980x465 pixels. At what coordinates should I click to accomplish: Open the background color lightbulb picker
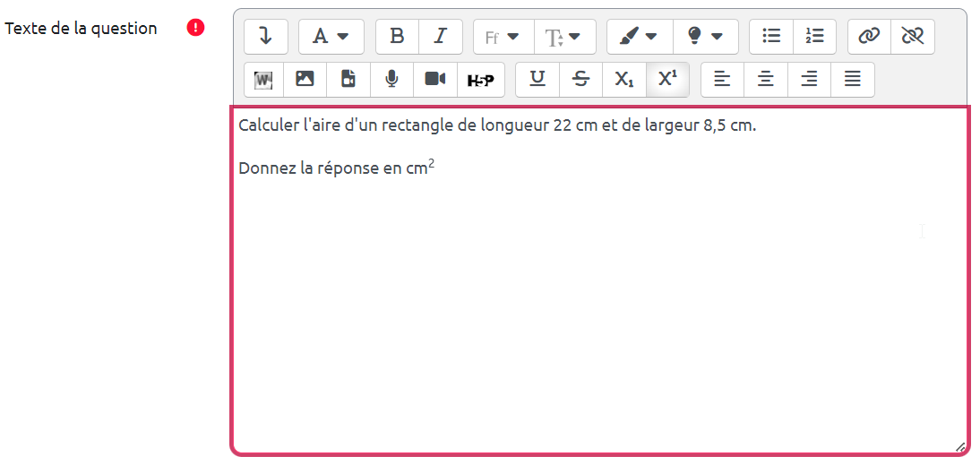[x=705, y=37]
